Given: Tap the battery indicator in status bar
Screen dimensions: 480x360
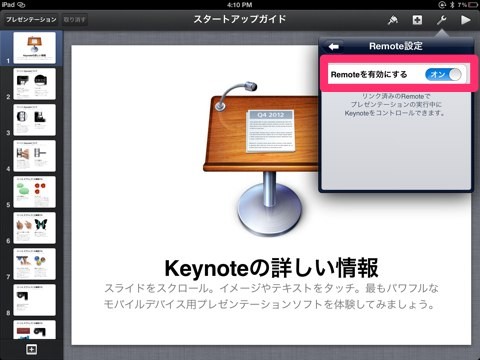Looking at the screenshot, I should click(473, 5).
